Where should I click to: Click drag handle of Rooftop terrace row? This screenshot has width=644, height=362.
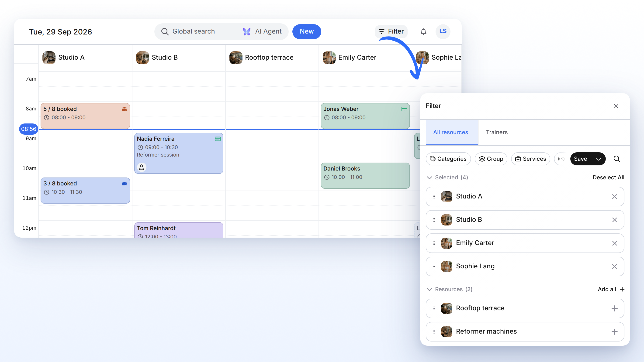[x=434, y=308]
